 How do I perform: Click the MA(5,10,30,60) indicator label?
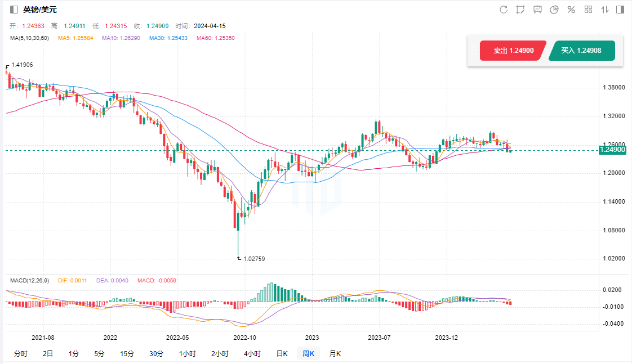coord(30,38)
